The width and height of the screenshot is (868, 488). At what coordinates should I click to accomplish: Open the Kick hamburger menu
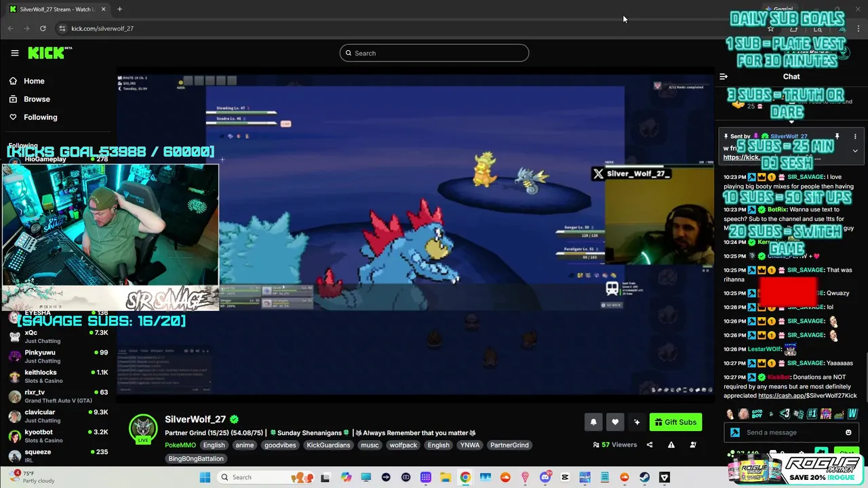coord(14,53)
